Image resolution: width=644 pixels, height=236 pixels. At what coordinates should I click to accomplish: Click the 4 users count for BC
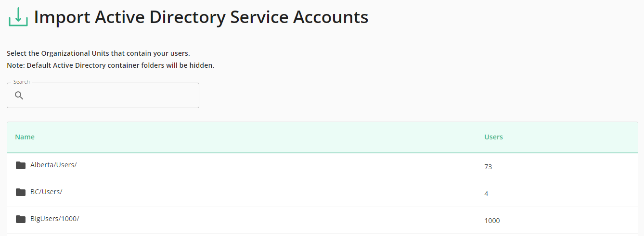486,194
